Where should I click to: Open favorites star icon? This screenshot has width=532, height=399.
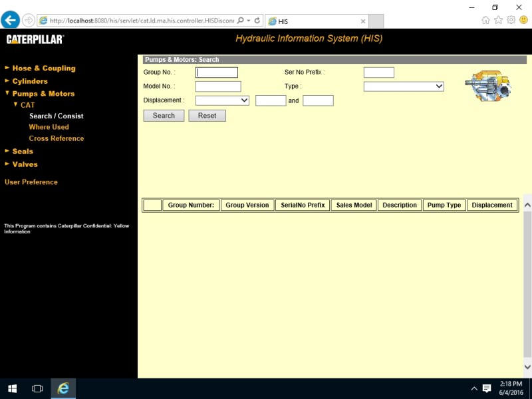[499, 20]
